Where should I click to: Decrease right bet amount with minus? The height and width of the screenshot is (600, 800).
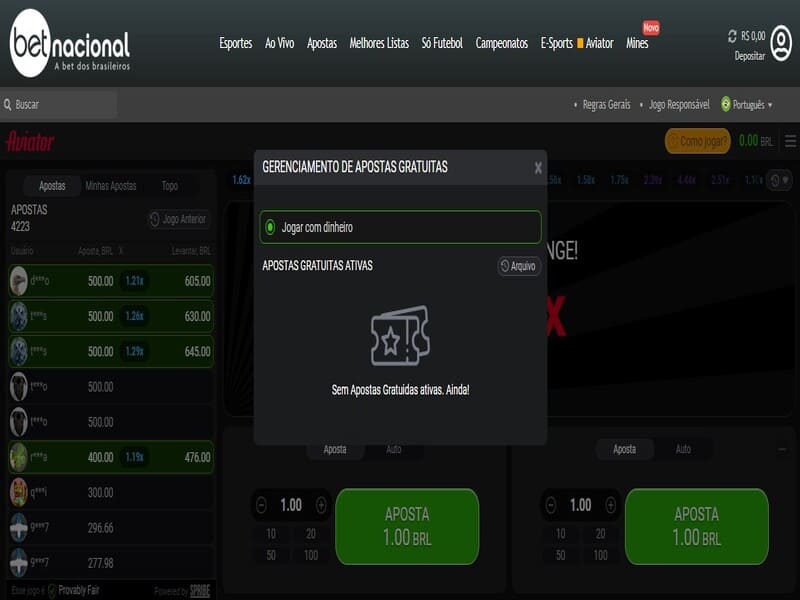pos(551,505)
